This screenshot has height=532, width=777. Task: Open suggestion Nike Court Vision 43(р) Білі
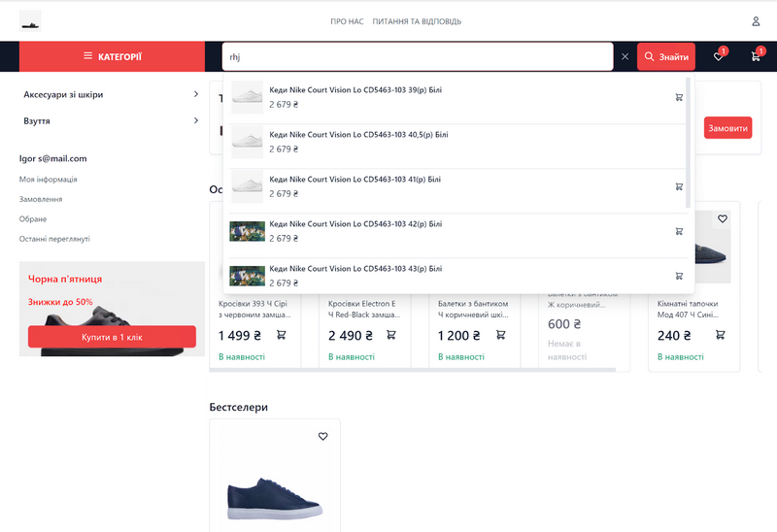click(355, 268)
